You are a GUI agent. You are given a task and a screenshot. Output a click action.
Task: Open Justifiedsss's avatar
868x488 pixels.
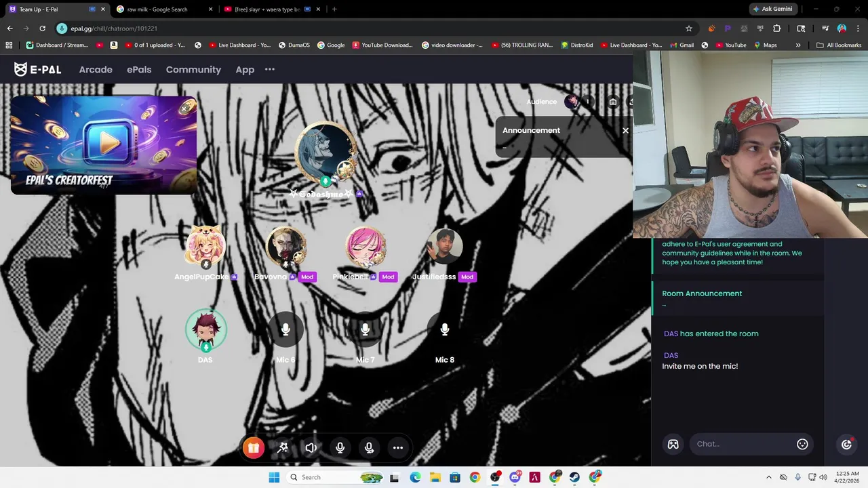pyautogui.click(x=445, y=247)
